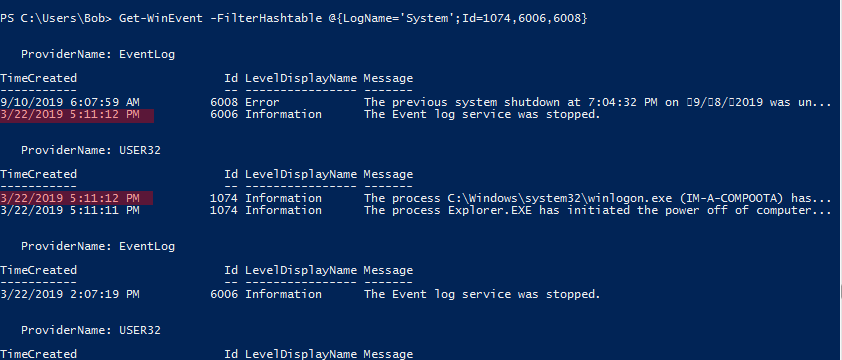842x360 pixels.
Task: Click the 3/22/2019 2:07:19 PM timestamp
Action: tap(70, 294)
